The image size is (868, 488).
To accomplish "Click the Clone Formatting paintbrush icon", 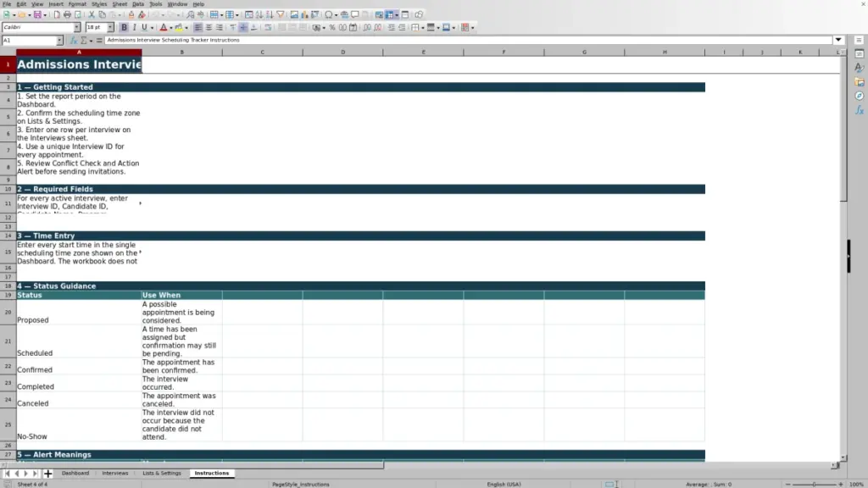I will [131, 14].
